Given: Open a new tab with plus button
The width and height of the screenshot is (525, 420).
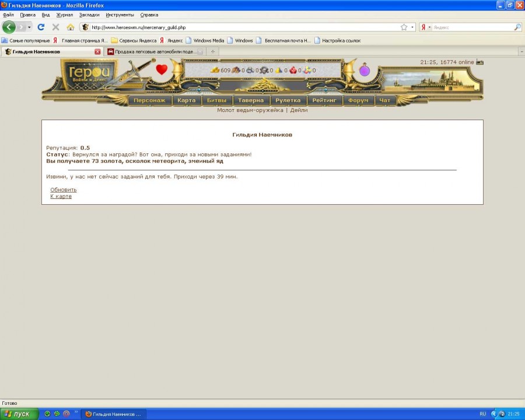Looking at the screenshot, I should coord(212,51).
